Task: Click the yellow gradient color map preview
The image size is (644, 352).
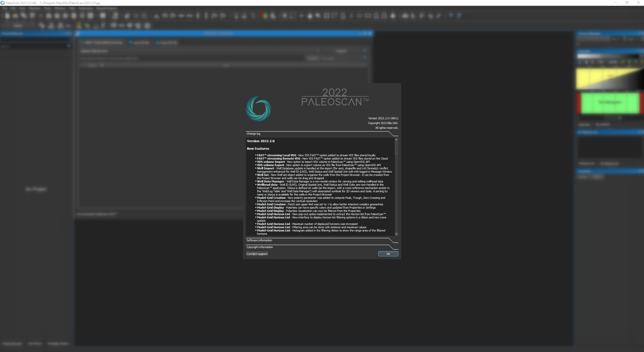Action: pos(609,79)
